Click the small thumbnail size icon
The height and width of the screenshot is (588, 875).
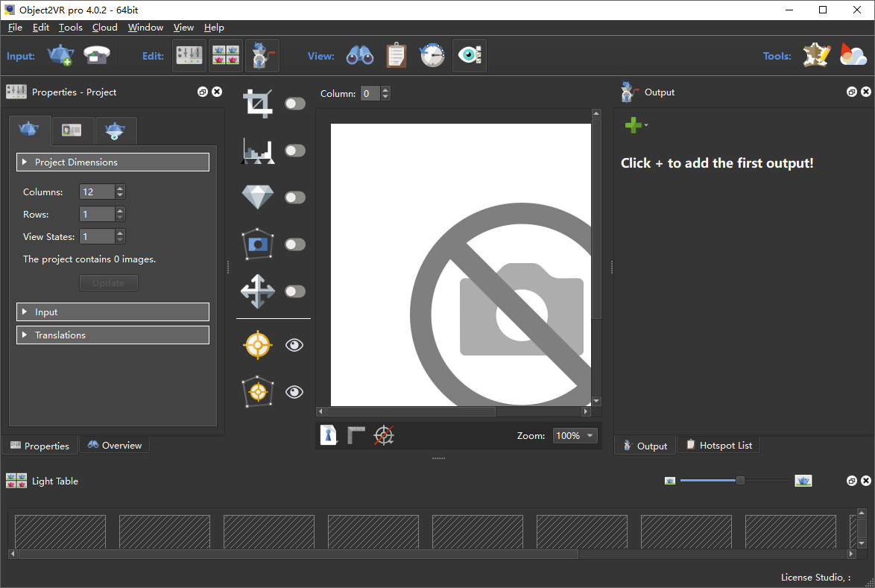(670, 481)
